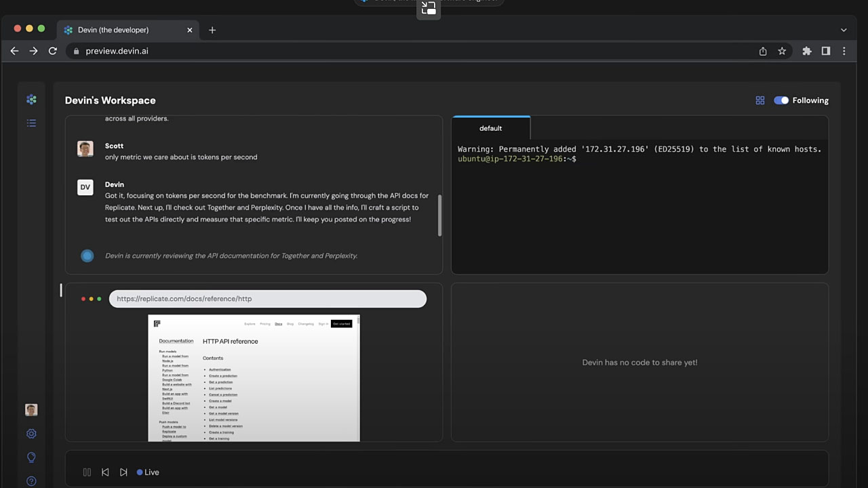The width and height of the screenshot is (868, 488).
Task: Skip forward to next playback event
Action: (123, 472)
